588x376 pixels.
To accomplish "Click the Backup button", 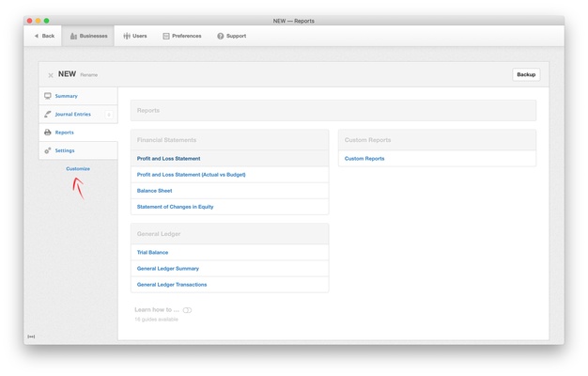I will click(x=526, y=74).
